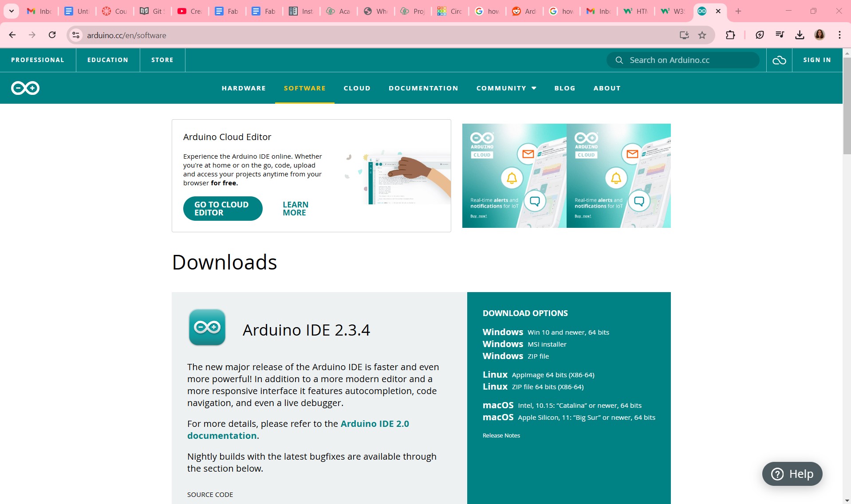Click the Arduino infinity logo in header
Viewport: 851px width, 504px height.
click(25, 88)
